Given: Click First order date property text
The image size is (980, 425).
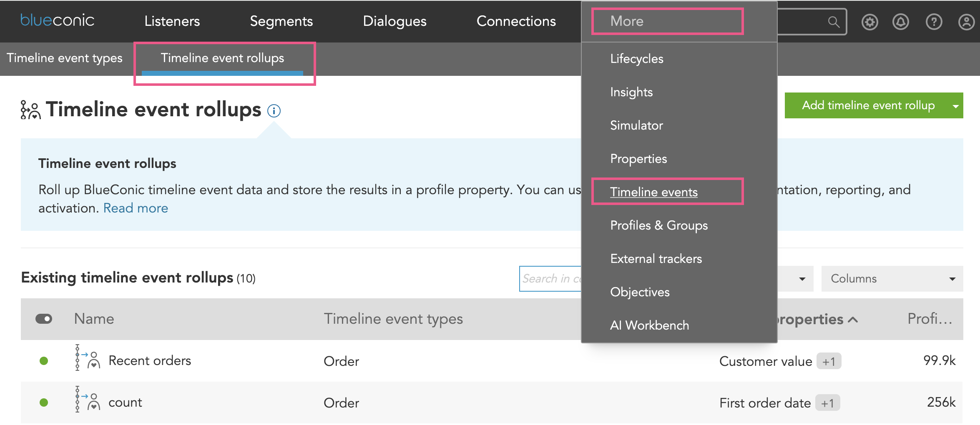Looking at the screenshot, I should tap(765, 403).
